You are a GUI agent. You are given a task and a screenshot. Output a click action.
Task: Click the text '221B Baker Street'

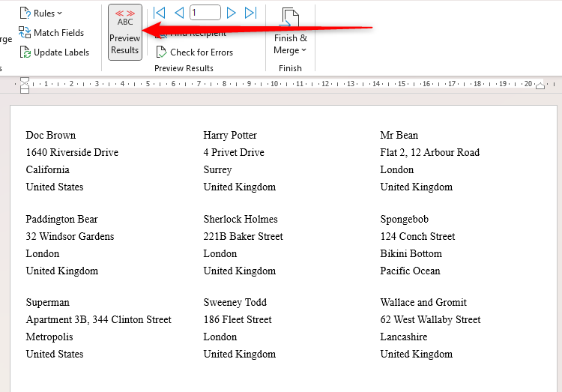[244, 236]
